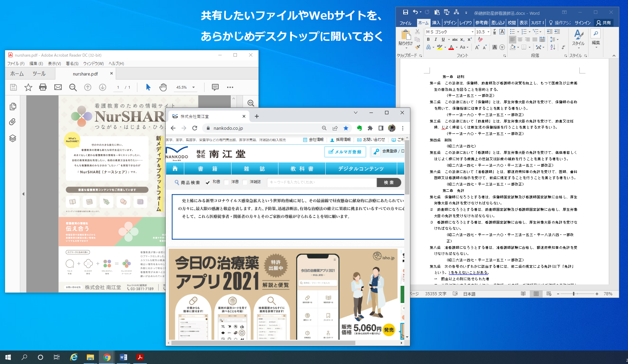The width and height of the screenshot is (628, 364).
Task: Click the blue bookmark star in Chrome address bar
Action: [x=346, y=128]
